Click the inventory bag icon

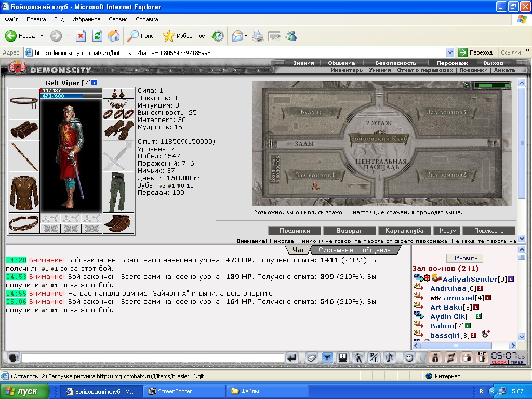click(435, 358)
